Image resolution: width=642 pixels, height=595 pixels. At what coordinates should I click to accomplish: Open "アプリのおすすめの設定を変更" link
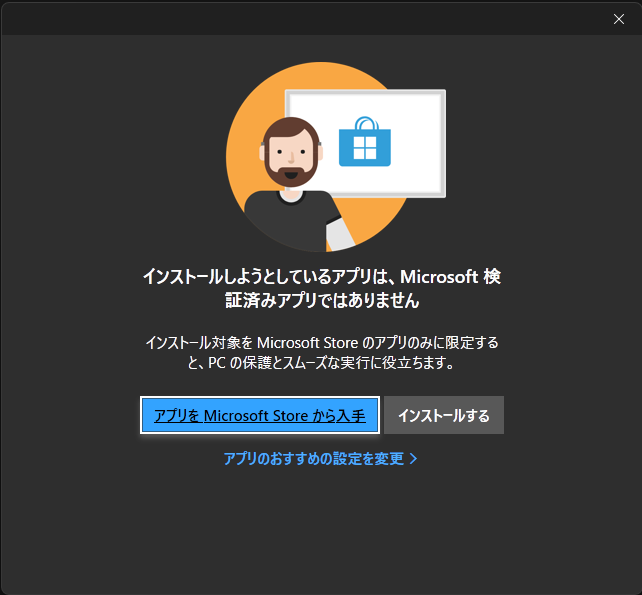pos(321,458)
